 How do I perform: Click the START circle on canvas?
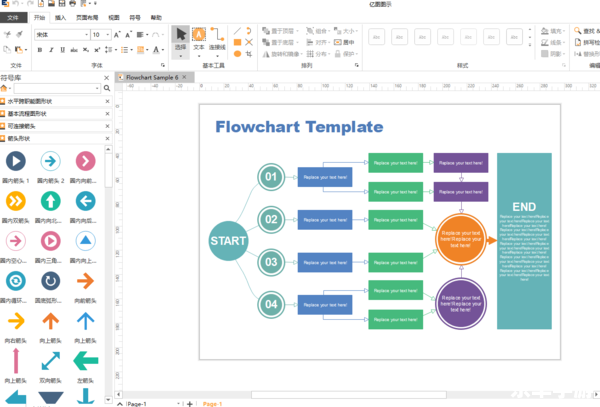228,241
